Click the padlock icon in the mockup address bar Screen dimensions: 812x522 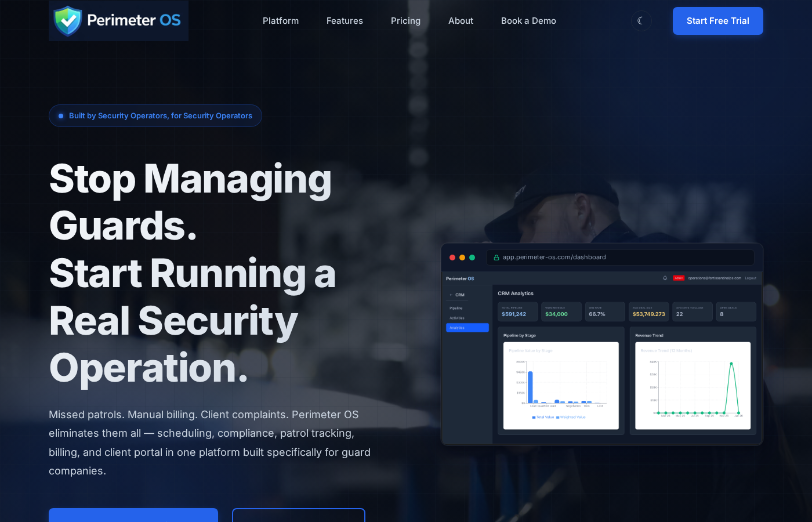click(496, 258)
